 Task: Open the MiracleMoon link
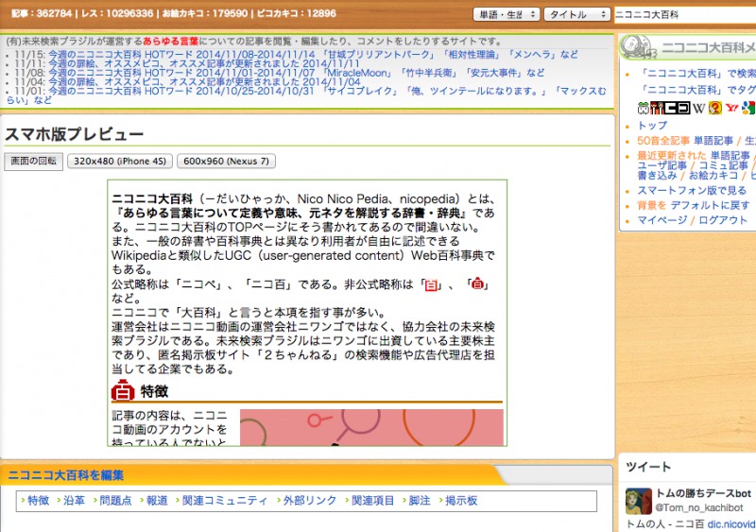(358, 73)
